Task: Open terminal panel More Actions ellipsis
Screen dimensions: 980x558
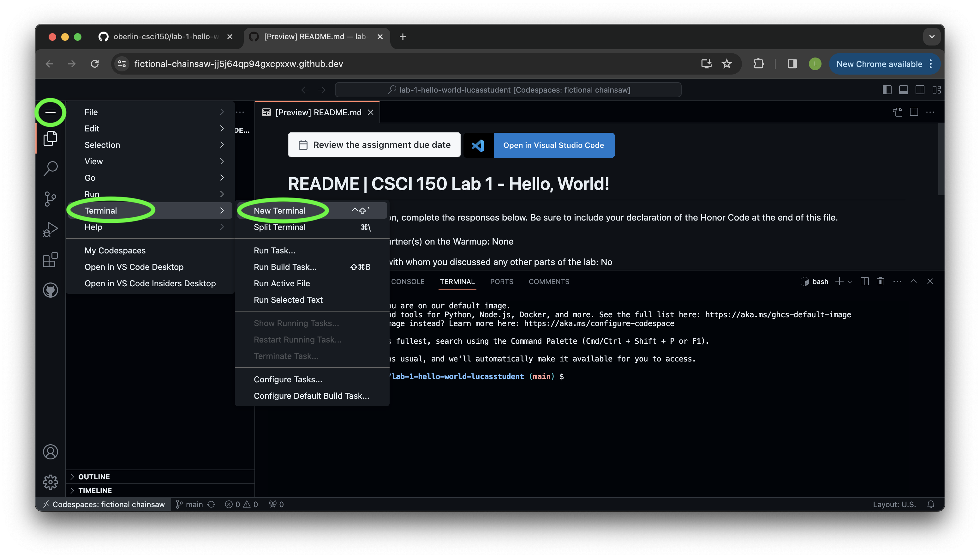Action: pyautogui.click(x=897, y=281)
